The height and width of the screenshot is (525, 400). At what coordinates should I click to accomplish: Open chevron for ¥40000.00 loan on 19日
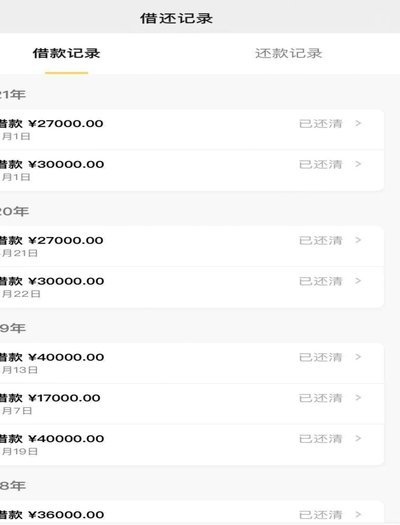(358, 439)
